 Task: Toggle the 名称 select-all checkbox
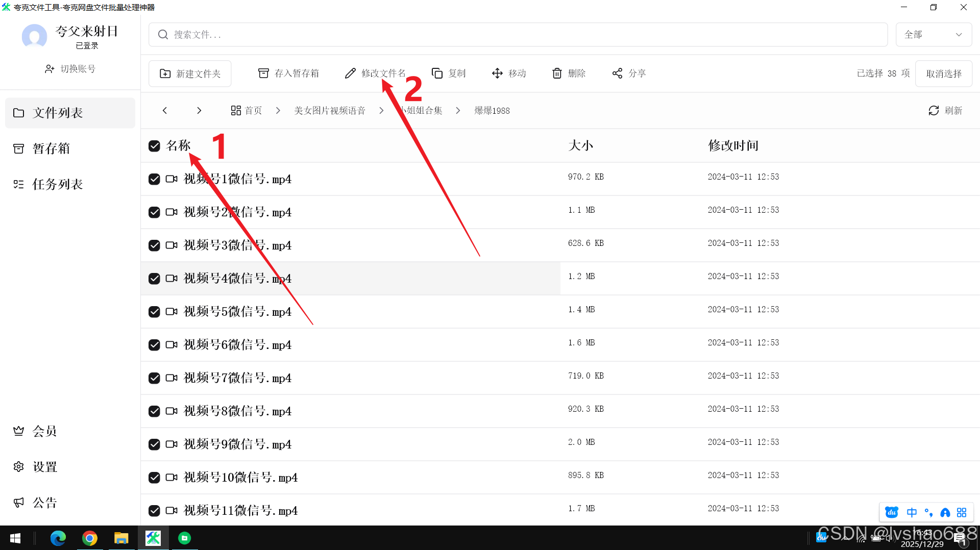[x=154, y=146]
